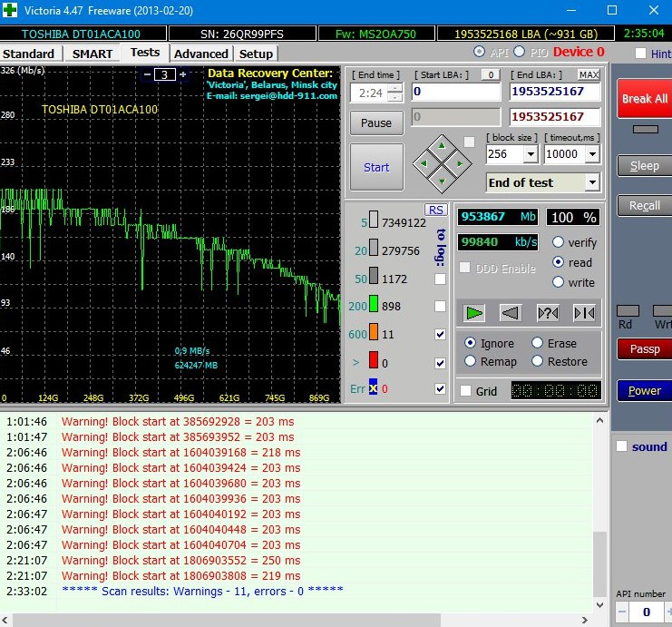Choose the Ignore bad block action

point(470,343)
